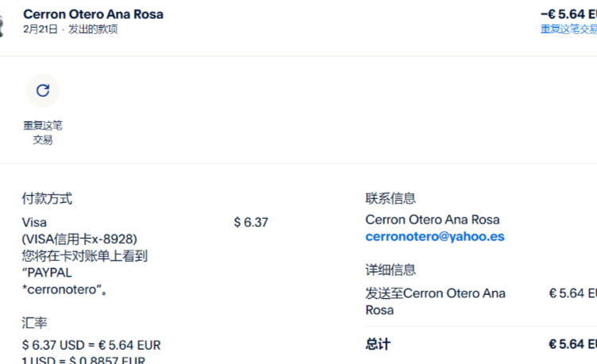Click the 详细信息 section heading
This screenshot has width=597, height=364.
(391, 270)
